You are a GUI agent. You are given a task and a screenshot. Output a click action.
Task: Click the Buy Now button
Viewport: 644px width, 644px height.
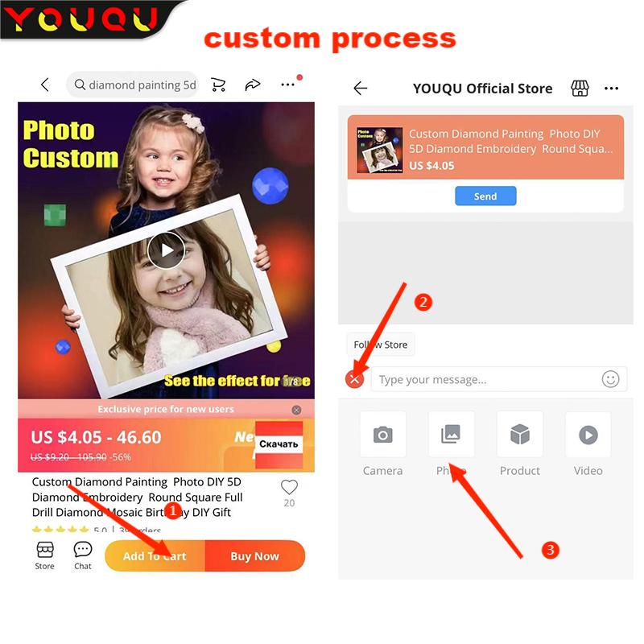point(255,555)
